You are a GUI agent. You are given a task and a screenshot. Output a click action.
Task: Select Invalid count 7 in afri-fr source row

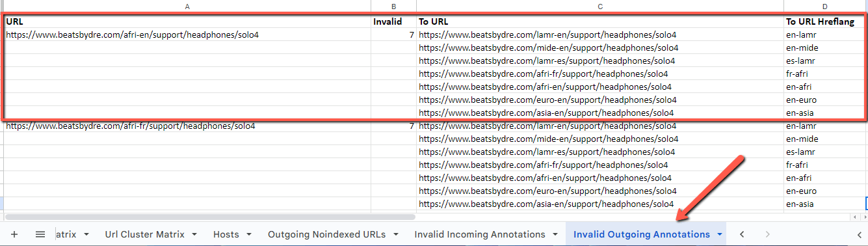[394, 126]
